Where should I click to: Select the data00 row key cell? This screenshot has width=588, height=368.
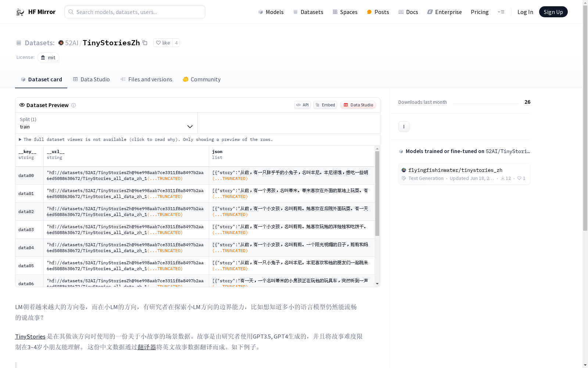click(x=29, y=176)
